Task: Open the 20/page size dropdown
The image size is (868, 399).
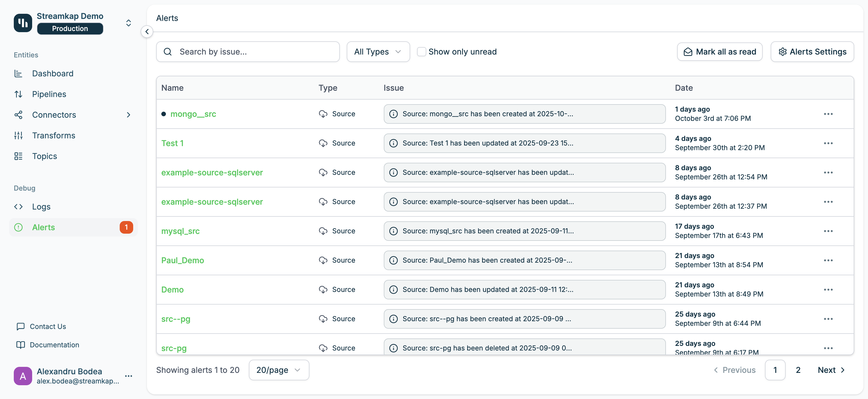Action: click(x=279, y=370)
